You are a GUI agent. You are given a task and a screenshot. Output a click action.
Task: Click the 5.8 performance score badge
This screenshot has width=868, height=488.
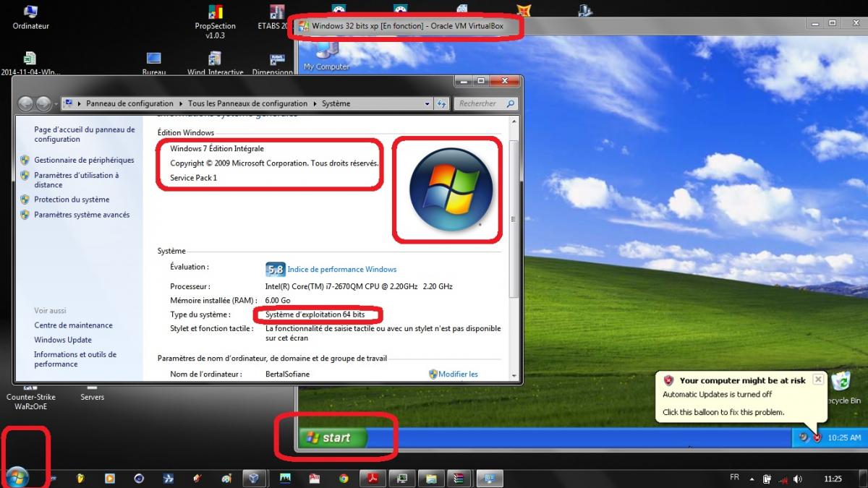275,270
